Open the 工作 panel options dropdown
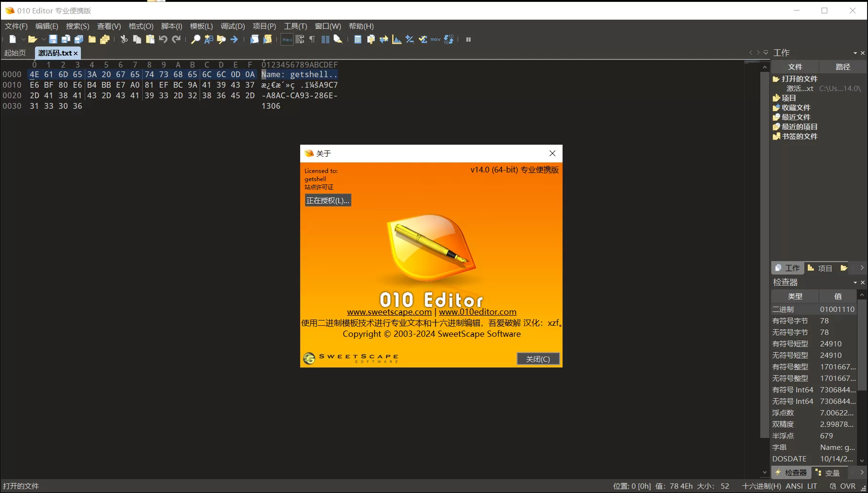This screenshot has width=868, height=493. (855, 53)
